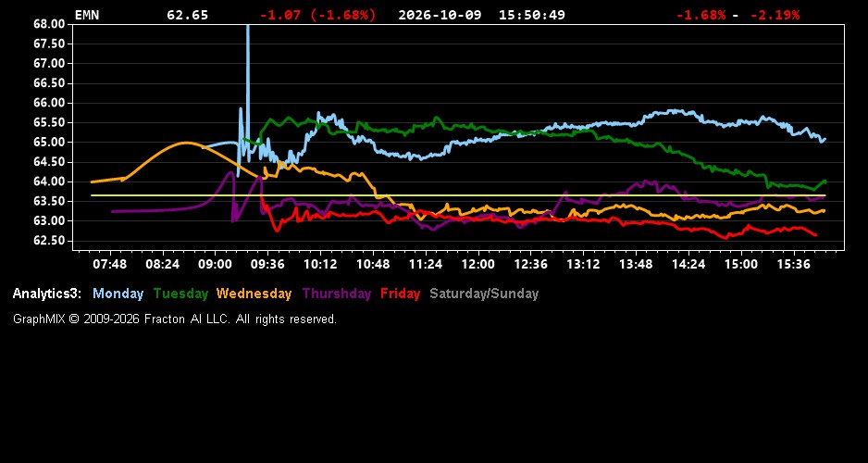Select the Tuesday legend label
Screen dimensions: 868x463
coord(180,294)
